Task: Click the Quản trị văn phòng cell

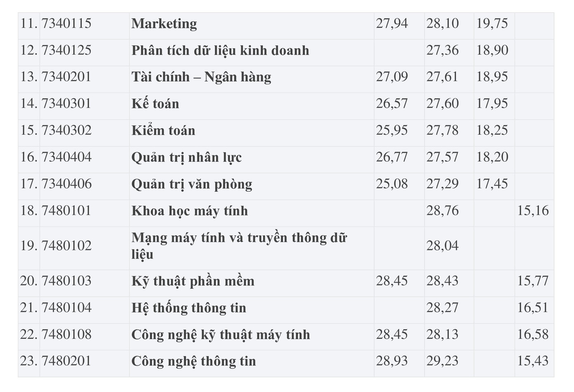Action: [192, 184]
